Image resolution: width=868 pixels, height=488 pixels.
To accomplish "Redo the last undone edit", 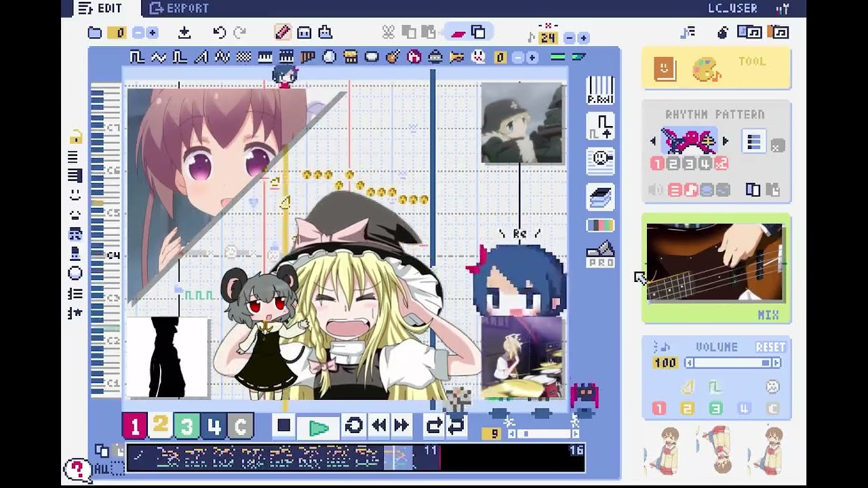I will [239, 33].
